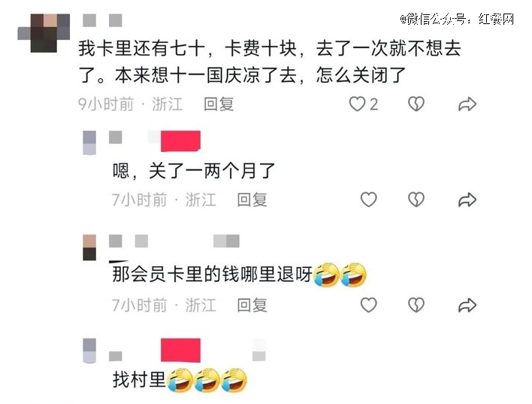
Task: Select the comment text 找村里
Action: coord(139,379)
